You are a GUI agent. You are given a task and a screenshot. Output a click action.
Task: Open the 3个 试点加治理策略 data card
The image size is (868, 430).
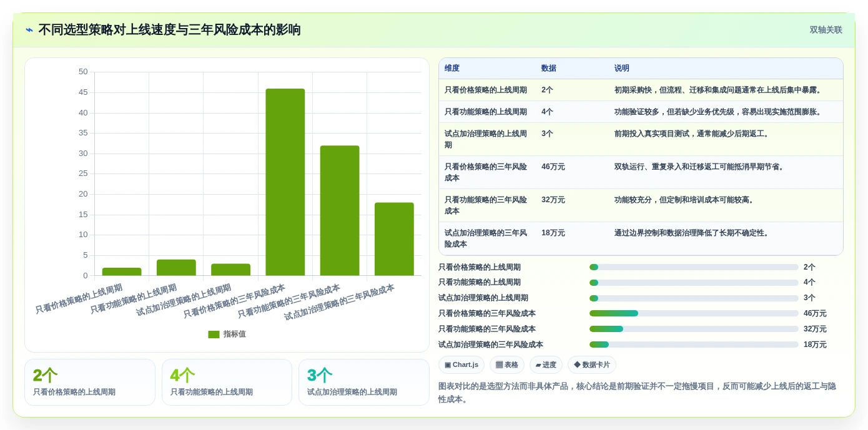(364, 382)
